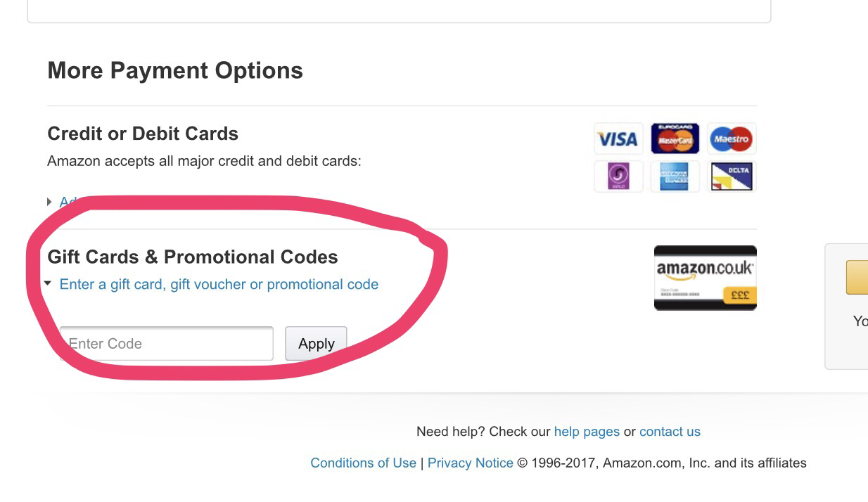This screenshot has height=502, width=868.
Task: Click the amazon.co.uk gift card image
Action: [705, 278]
